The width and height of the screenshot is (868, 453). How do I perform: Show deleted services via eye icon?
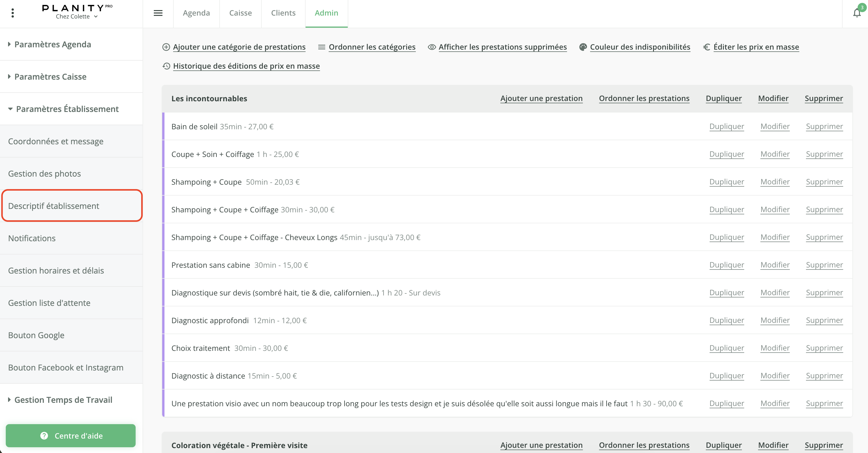pyautogui.click(x=432, y=47)
